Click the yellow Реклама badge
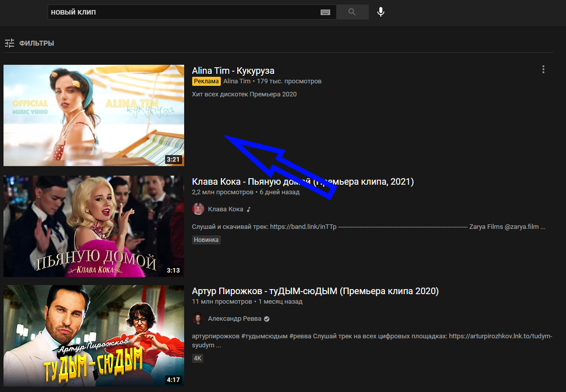The width and height of the screenshot is (566, 392). (x=206, y=81)
